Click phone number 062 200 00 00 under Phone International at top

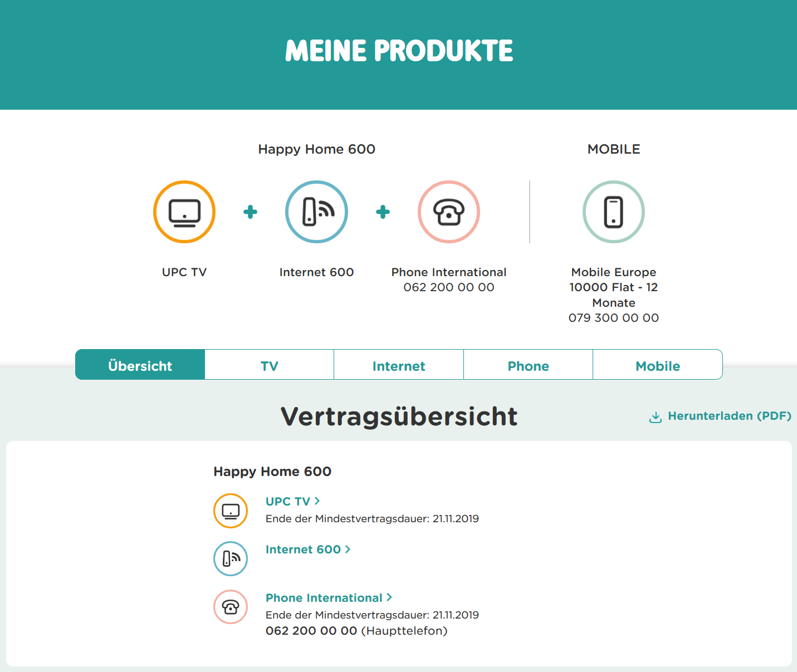449,287
